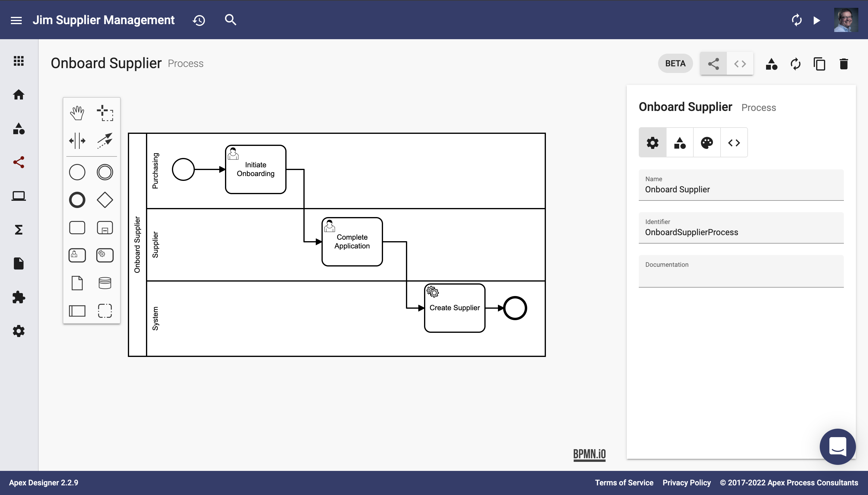The image size is (868, 495).
Task: Select the Initiate Onboarding task
Action: coord(256,169)
